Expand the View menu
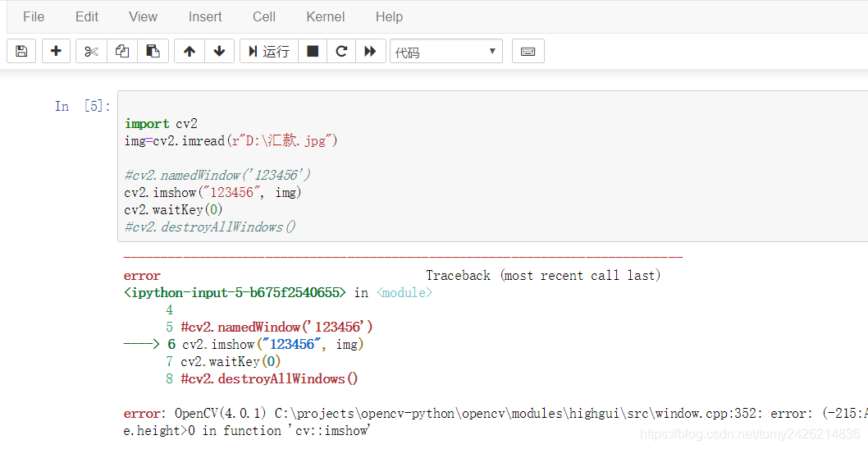Viewport: 868px width, 449px height. [x=143, y=16]
